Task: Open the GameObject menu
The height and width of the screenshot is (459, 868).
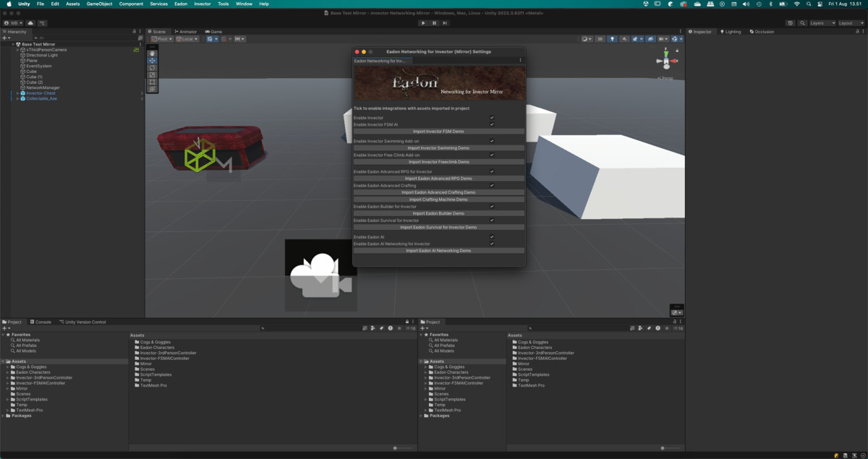Action: tap(99, 4)
